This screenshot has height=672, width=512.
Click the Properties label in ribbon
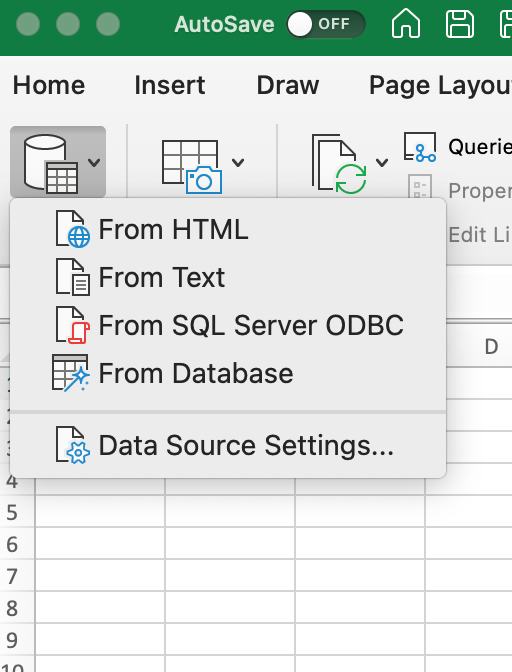[480, 190]
